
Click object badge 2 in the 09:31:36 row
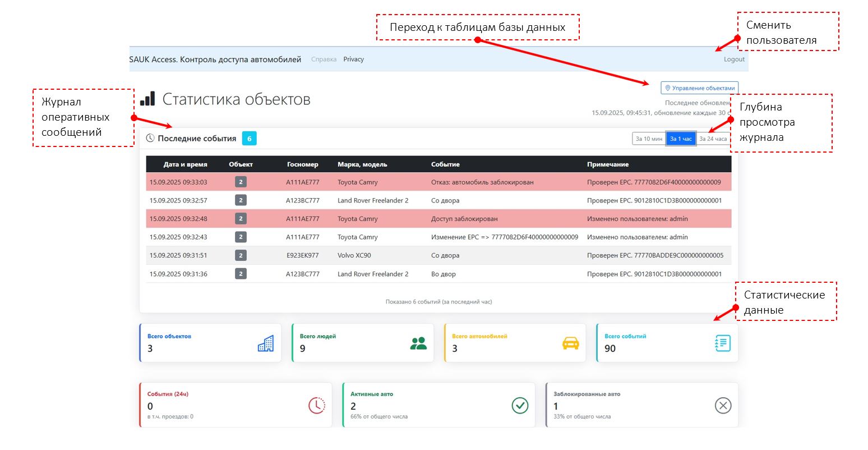241,274
